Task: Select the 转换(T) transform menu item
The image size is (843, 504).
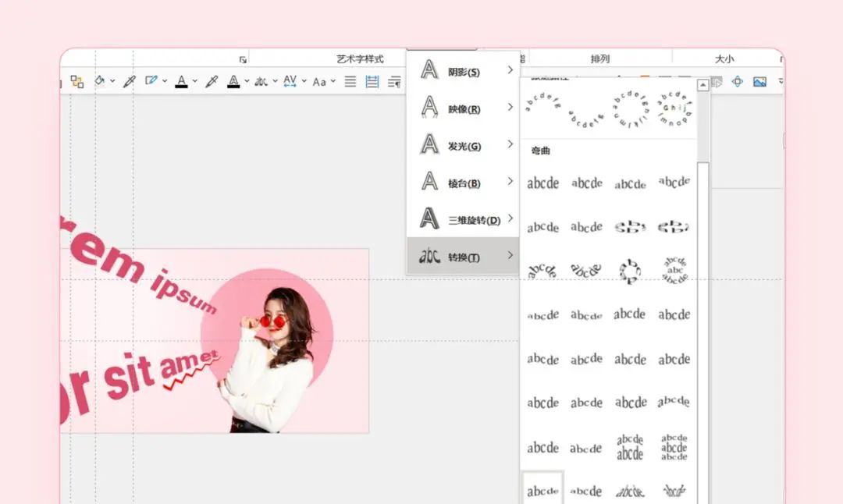Action: pyautogui.click(x=462, y=257)
